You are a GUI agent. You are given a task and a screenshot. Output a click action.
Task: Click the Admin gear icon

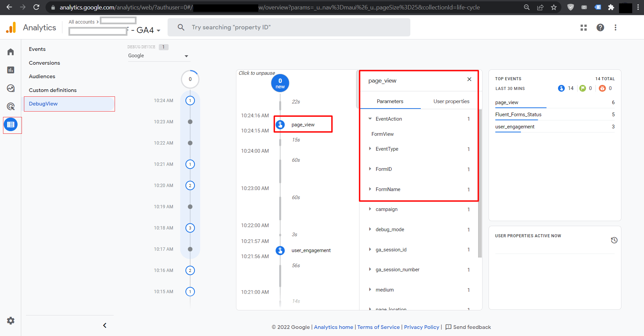[11, 320]
